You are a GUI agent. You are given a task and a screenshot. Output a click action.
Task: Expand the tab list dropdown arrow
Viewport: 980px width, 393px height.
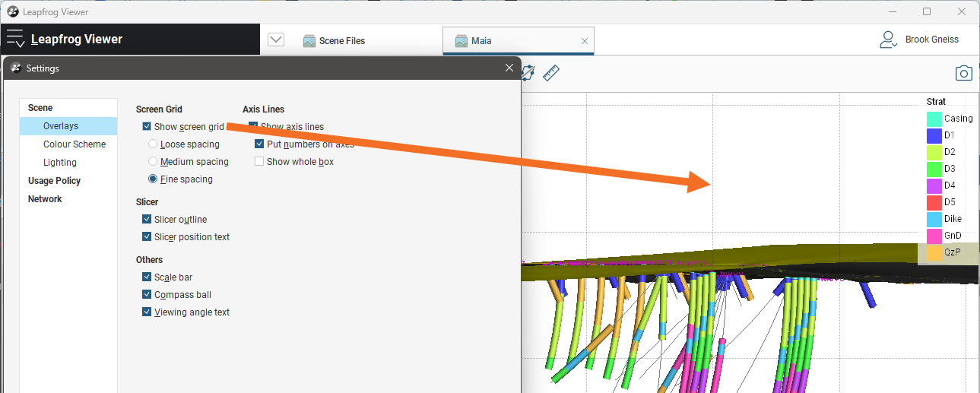276,40
